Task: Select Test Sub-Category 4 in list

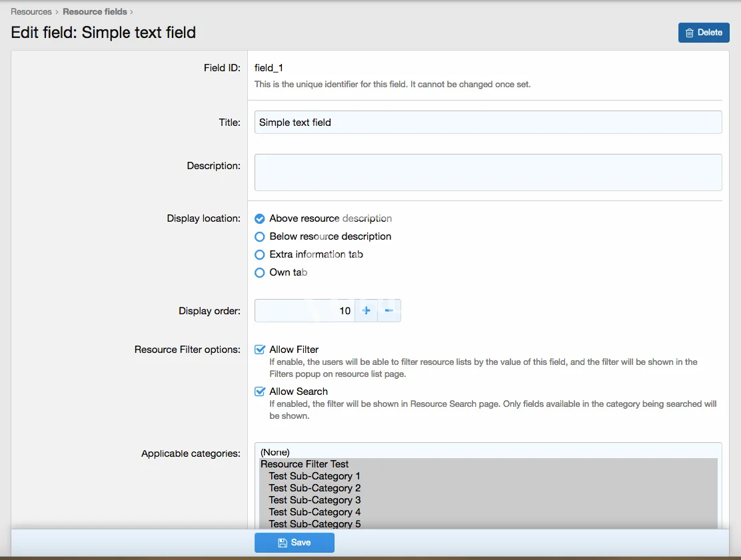Action: 315,512
